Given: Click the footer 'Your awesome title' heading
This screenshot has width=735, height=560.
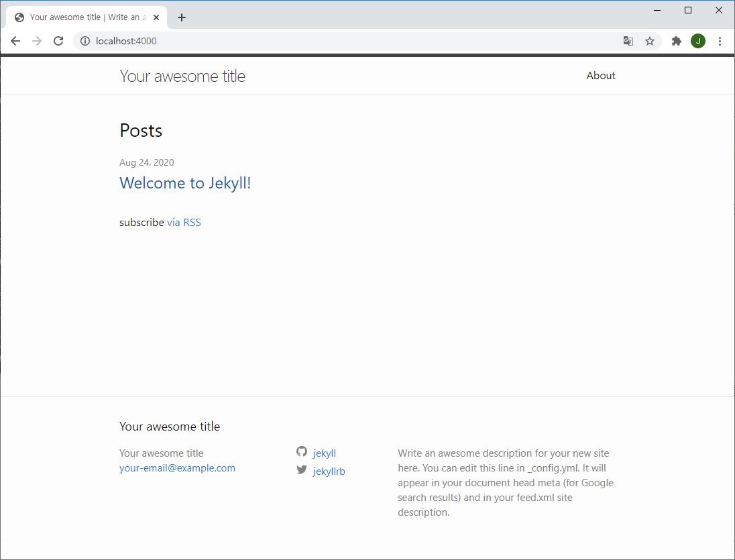Looking at the screenshot, I should [x=170, y=427].
